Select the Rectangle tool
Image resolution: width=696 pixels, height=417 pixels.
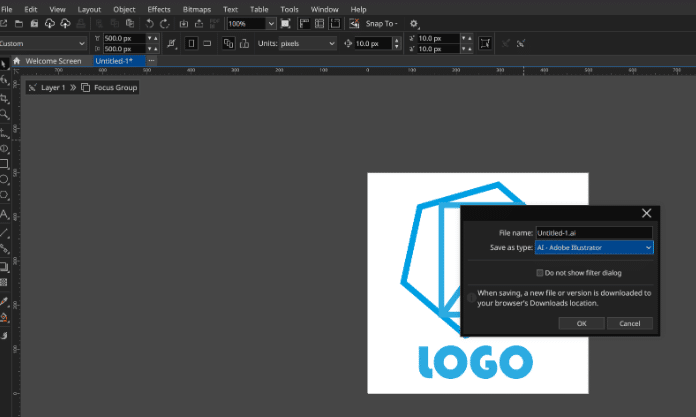(4, 163)
